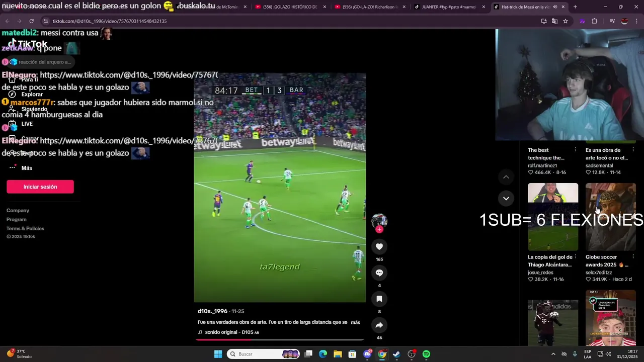Open sadsemental creator link
Screen dimensions: 644x362
point(599,165)
